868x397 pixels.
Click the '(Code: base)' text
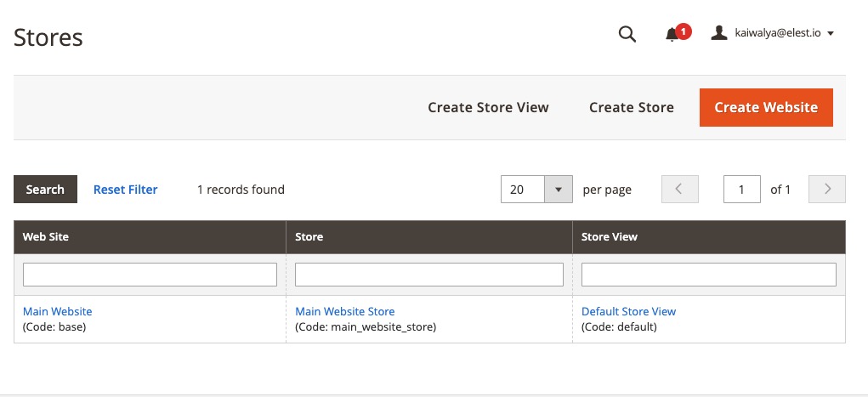click(x=54, y=327)
